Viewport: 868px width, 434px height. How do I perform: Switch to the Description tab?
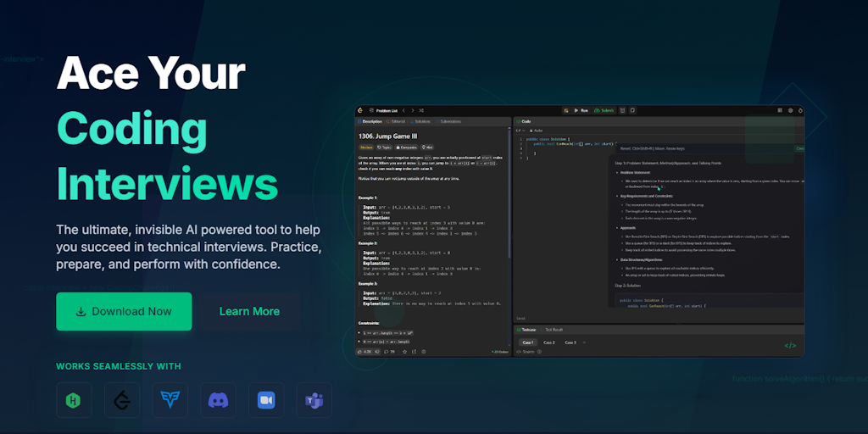[370, 121]
